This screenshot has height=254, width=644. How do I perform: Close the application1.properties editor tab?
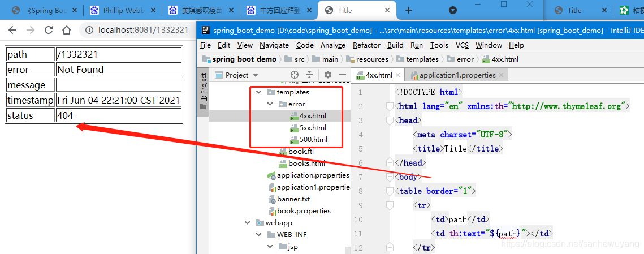(x=502, y=75)
